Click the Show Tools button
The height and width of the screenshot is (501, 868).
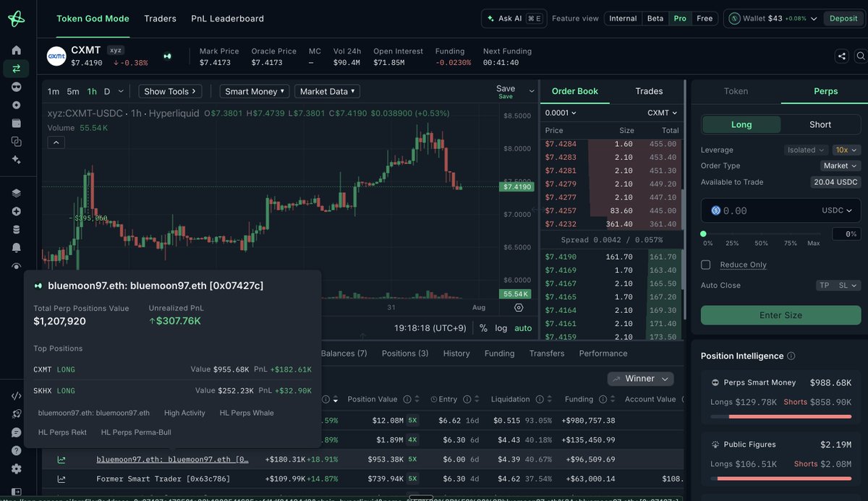click(171, 91)
